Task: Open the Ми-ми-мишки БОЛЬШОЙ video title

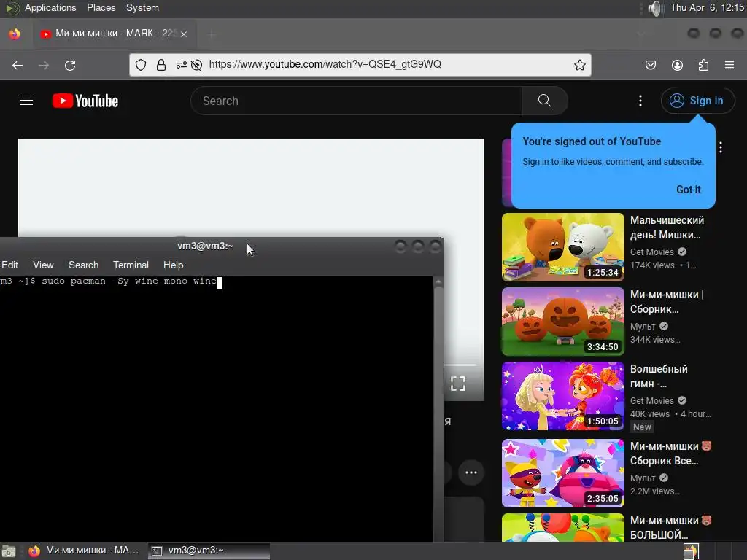Action: pos(670,528)
